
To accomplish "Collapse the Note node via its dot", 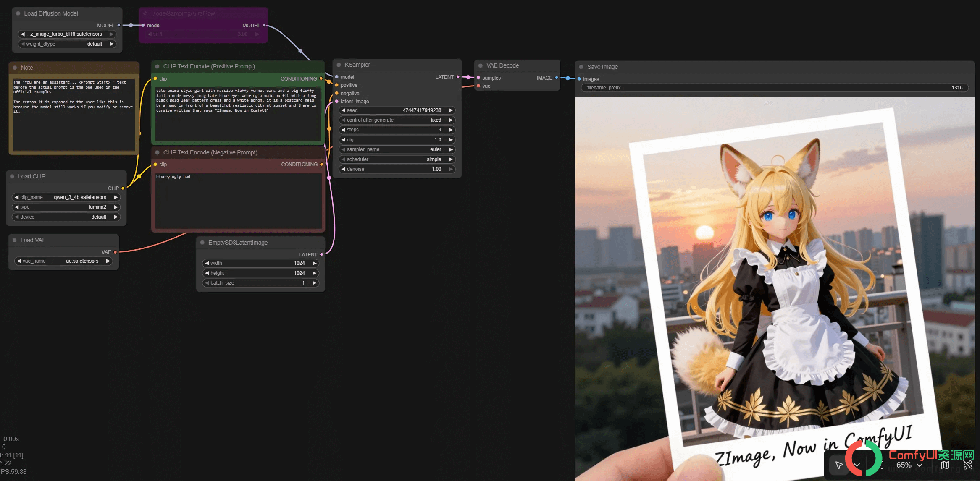I will tap(15, 68).
